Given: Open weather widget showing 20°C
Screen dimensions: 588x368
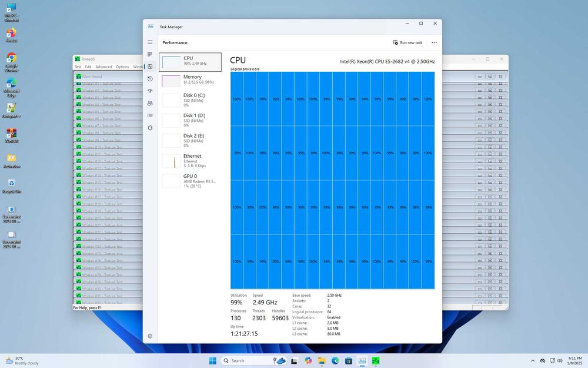Looking at the screenshot, I should pos(22,360).
